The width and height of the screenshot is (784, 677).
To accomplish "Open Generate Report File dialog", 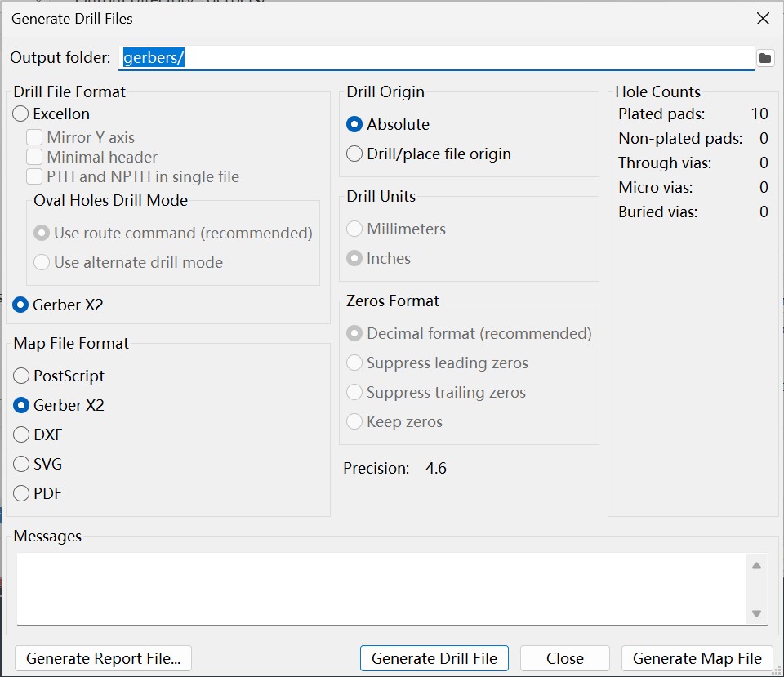I will (103, 658).
